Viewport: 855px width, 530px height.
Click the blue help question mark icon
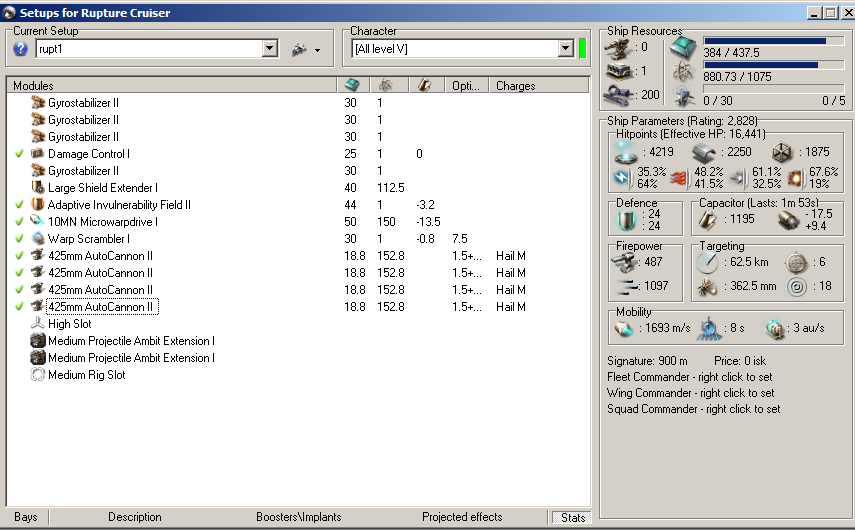21,49
